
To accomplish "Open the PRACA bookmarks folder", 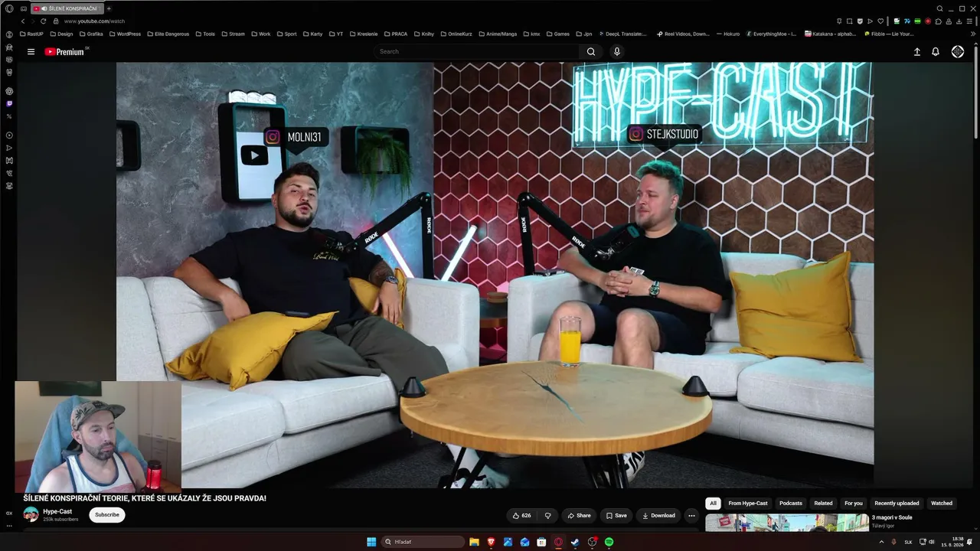I will [395, 34].
